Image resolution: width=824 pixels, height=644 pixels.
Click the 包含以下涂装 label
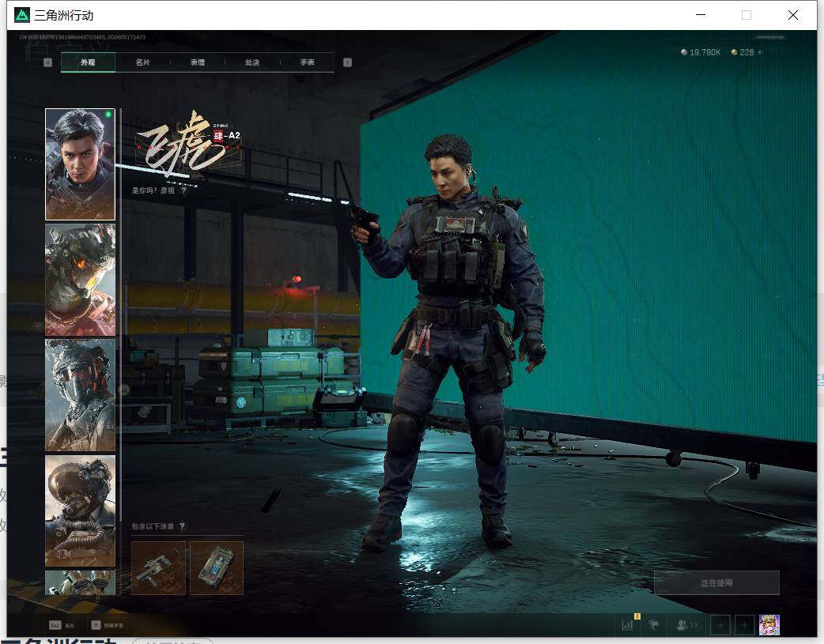pyautogui.click(x=153, y=526)
